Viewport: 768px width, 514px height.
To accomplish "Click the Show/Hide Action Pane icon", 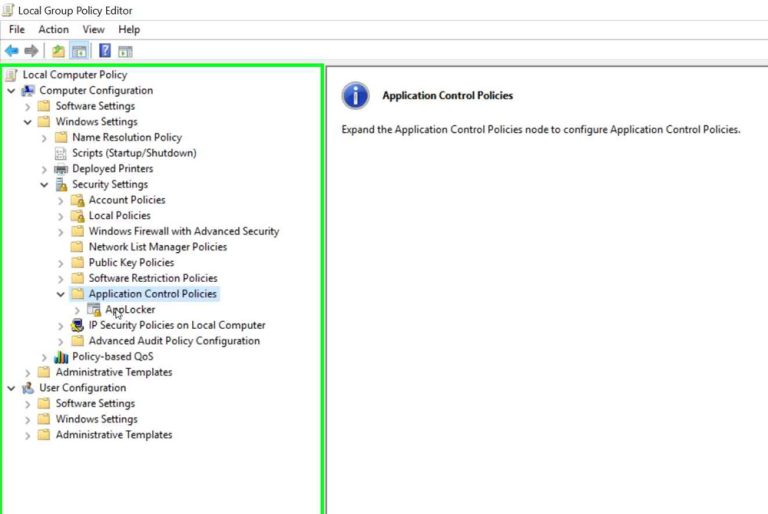I will [x=125, y=51].
